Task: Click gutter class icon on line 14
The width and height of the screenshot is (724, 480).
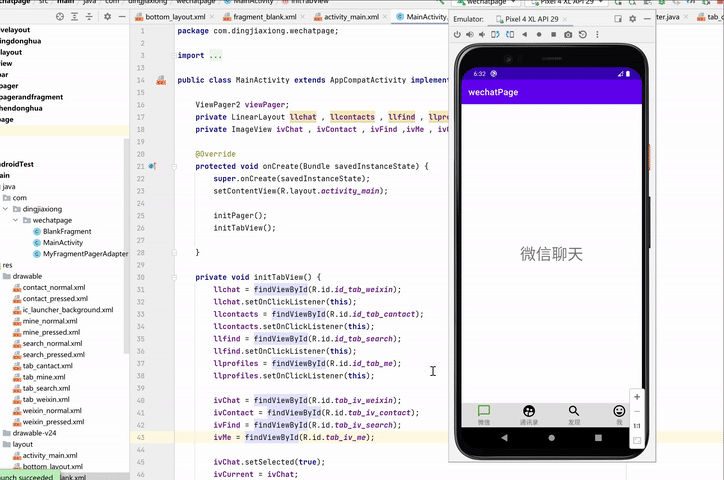Action: [x=161, y=80]
